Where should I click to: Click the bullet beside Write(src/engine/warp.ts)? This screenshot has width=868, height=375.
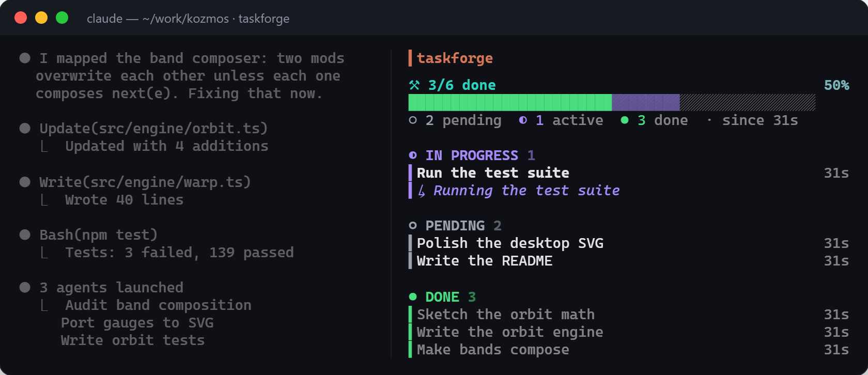pyautogui.click(x=25, y=182)
